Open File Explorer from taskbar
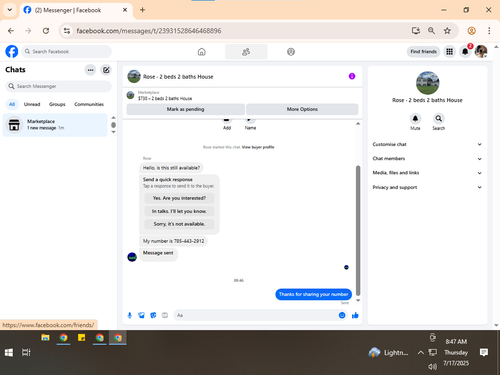 click(45, 338)
